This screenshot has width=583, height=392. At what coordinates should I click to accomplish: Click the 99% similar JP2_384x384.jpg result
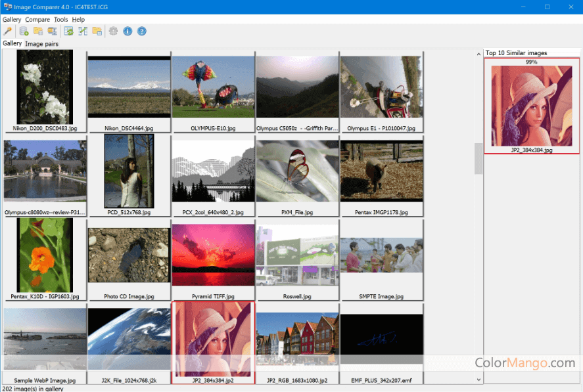(x=532, y=105)
